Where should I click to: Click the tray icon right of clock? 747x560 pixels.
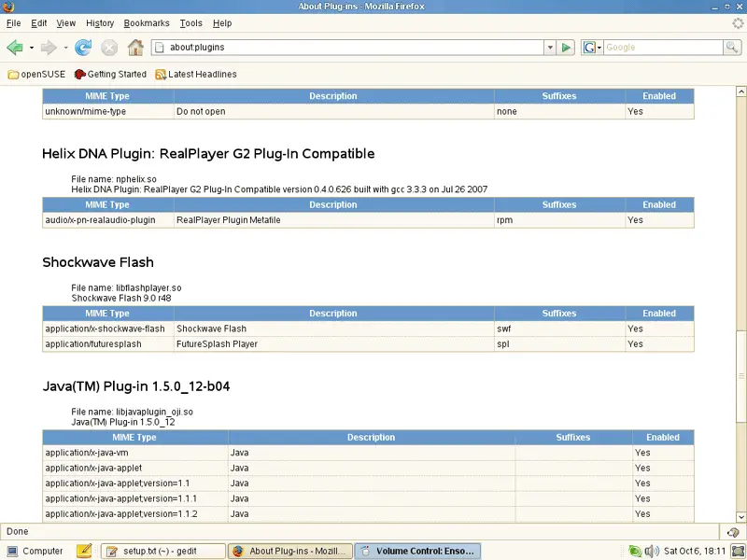(x=738, y=551)
